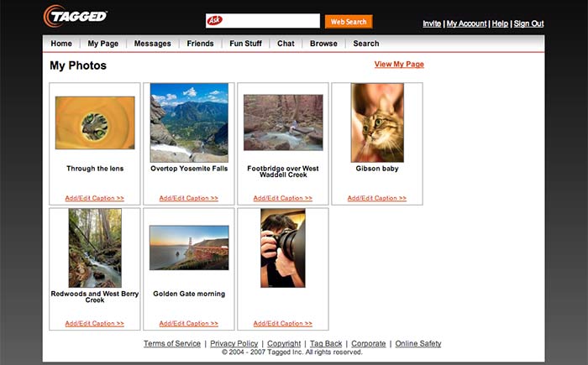Image resolution: width=588 pixels, height=365 pixels.
Task: Open the My Account link
Action: coord(466,23)
